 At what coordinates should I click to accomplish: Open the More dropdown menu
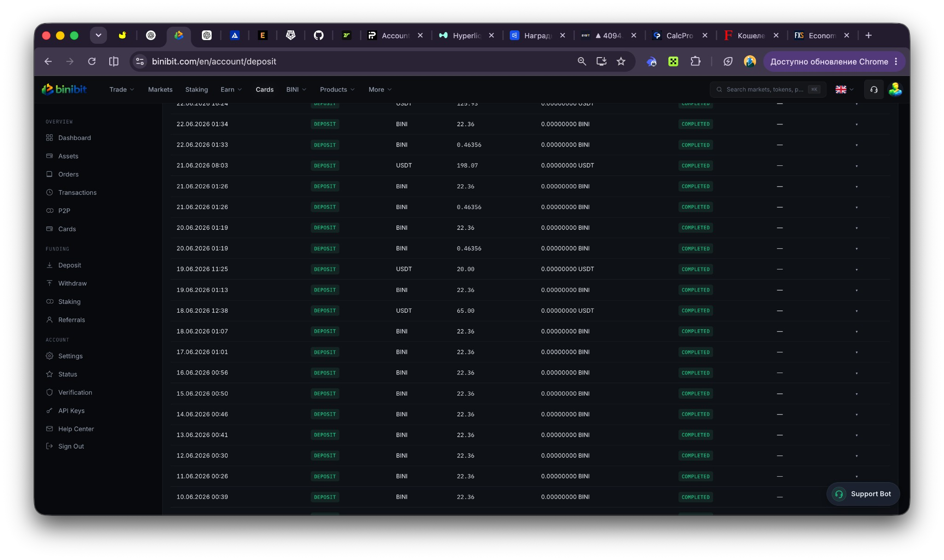pos(380,89)
